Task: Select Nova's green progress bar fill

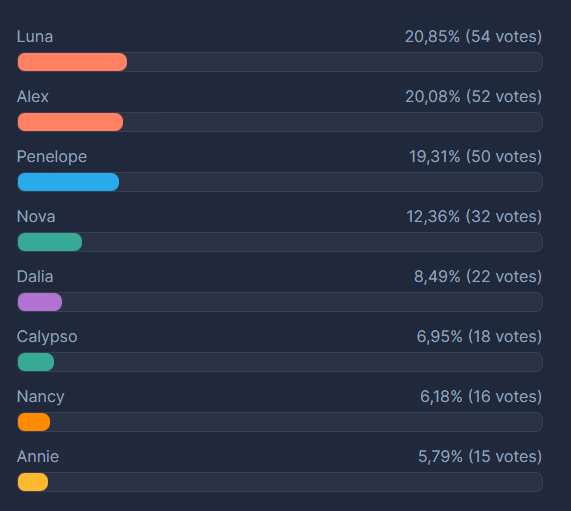Action: click(50, 242)
